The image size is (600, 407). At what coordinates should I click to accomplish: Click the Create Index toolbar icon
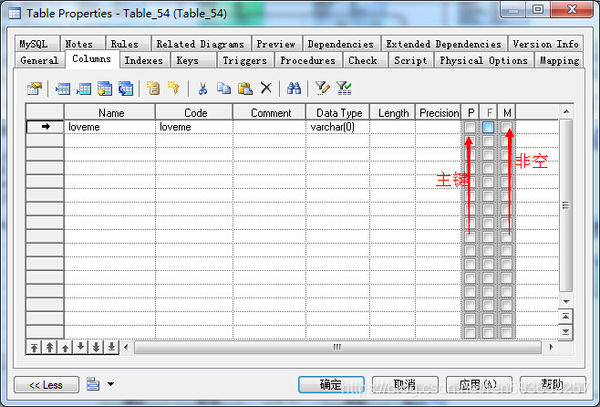[x=153, y=89]
